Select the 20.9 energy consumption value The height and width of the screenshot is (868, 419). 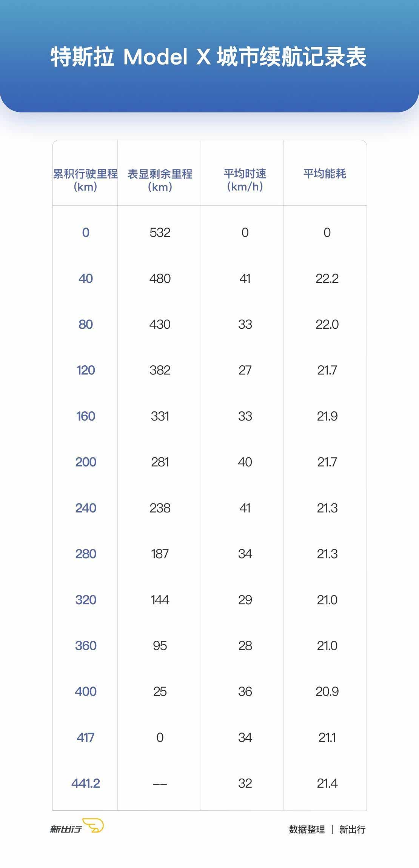pyautogui.click(x=327, y=691)
